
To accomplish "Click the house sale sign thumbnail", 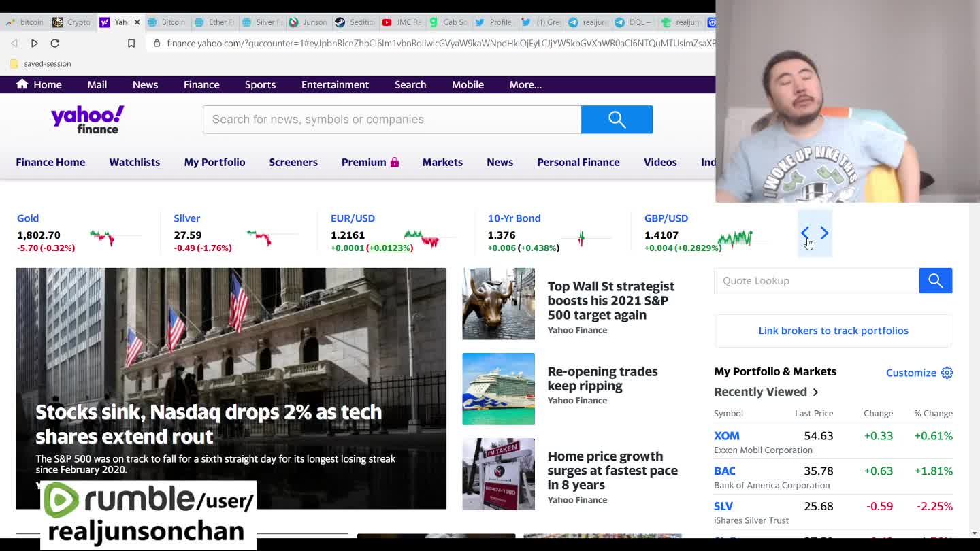I will click(x=498, y=474).
